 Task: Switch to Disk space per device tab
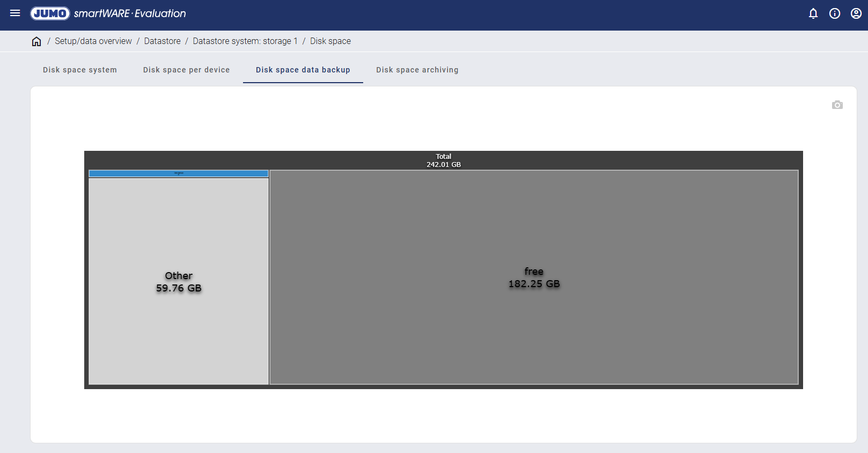click(186, 70)
